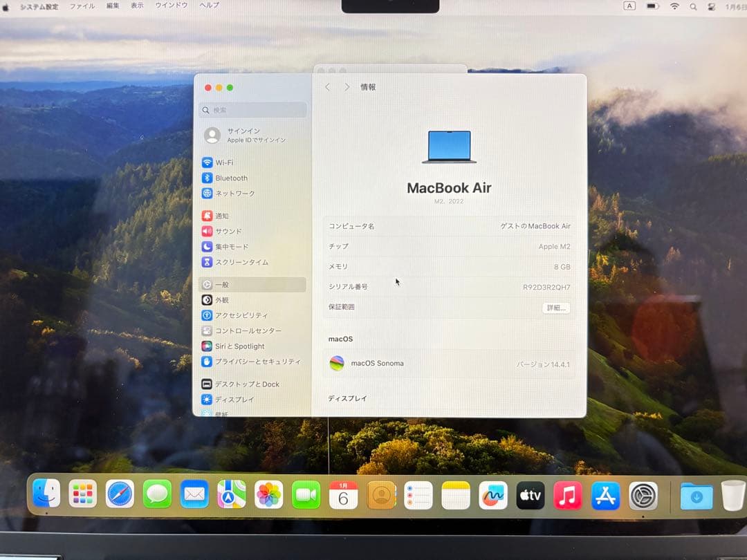Open 通知 (Notifications) settings

click(x=223, y=216)
